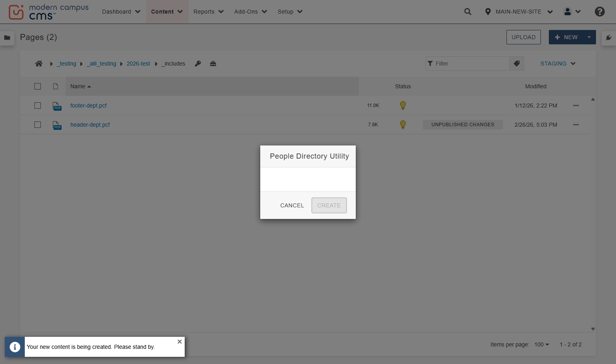The height and width of the screenshot is (364, 616).
Task: Click the toolbox icon in breadcrumb bar
Action: point(213,64)
